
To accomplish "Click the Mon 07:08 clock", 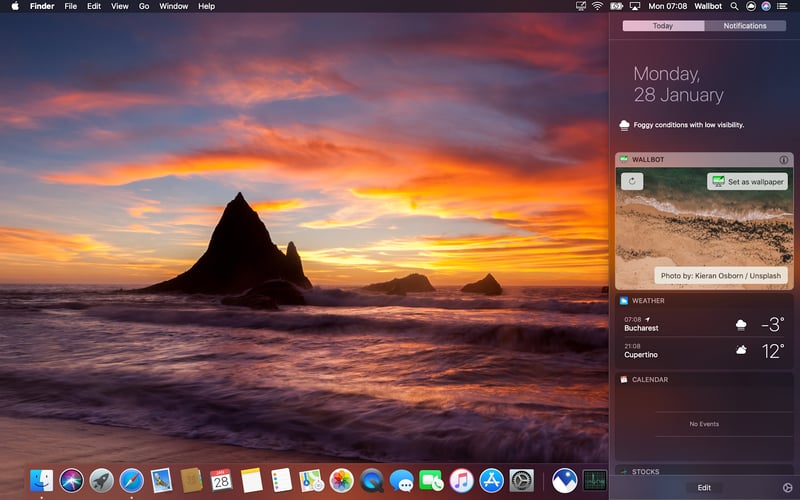I will [x=667, y=6].
